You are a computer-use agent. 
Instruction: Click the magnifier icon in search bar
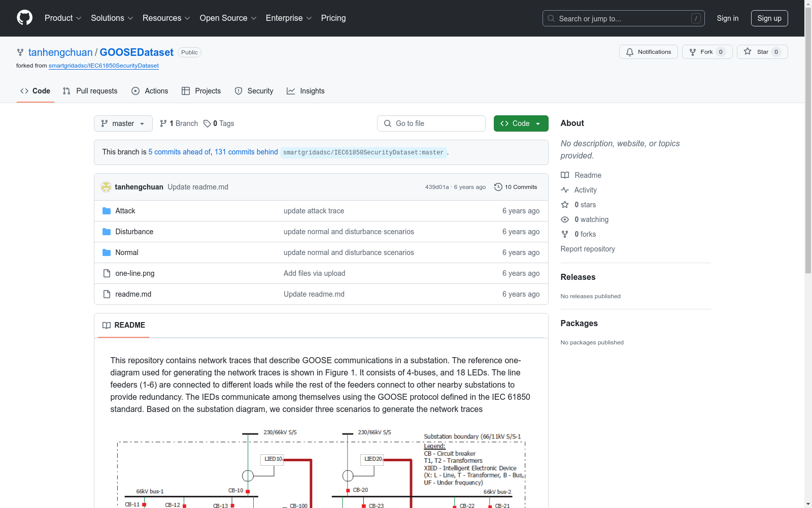551,18
